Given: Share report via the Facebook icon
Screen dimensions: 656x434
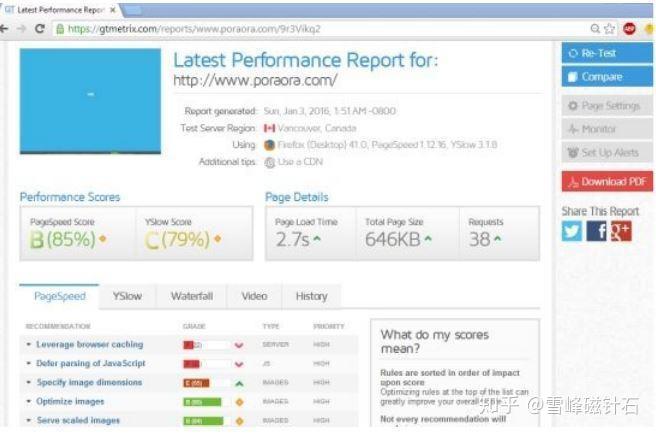Looking at the screenshot, I should point(596,231).
